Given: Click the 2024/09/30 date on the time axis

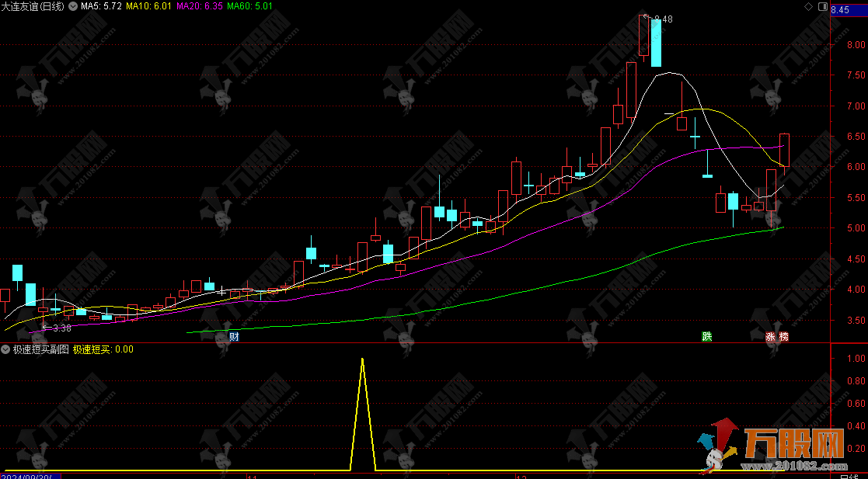Looking at the screenshot, I should click(x=30, y=475).
